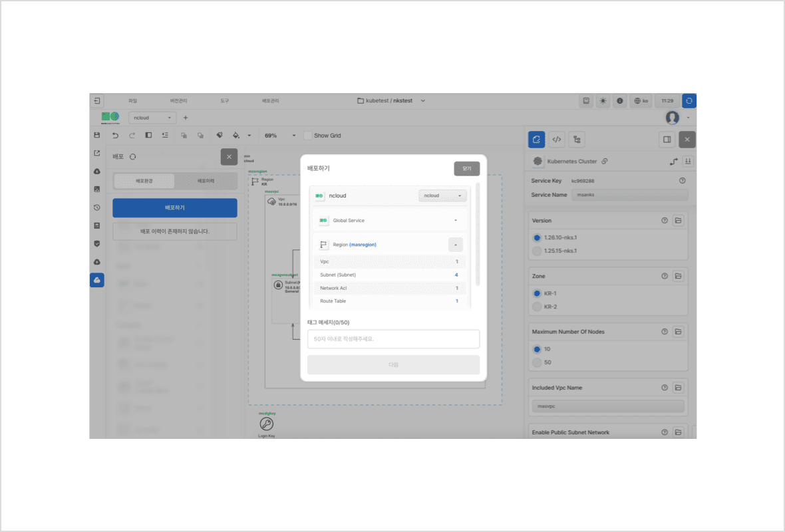Open the tree structure view icon

tap(577, 140)
